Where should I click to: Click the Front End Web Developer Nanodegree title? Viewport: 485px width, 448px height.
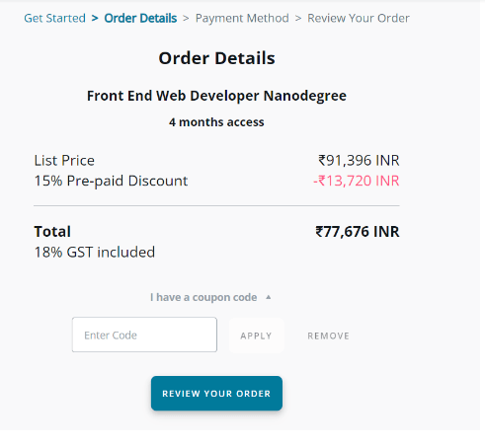point(216,96)
